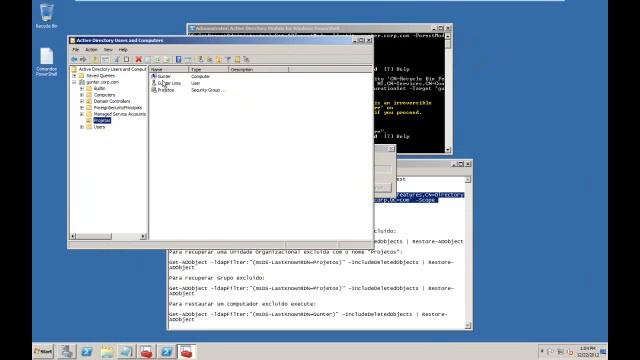Expand the Saved Queries node
This screenshot has height=360, width=640.
[74, 76]
